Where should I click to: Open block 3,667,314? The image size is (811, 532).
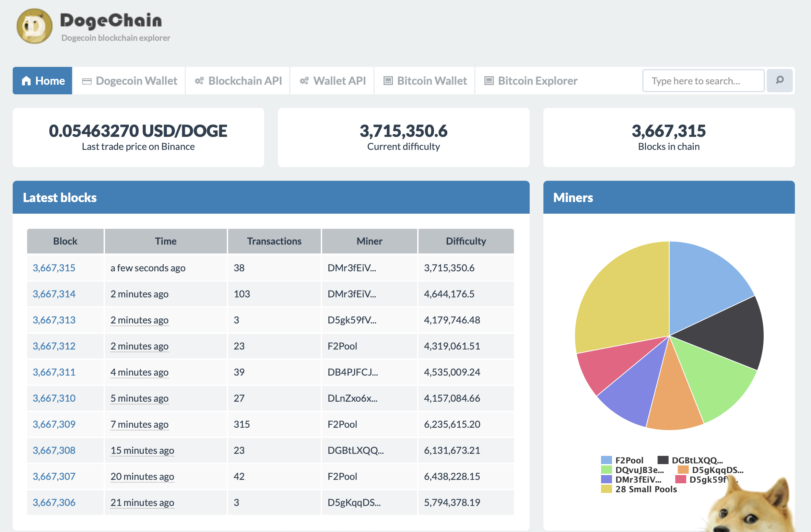[54, 294]
